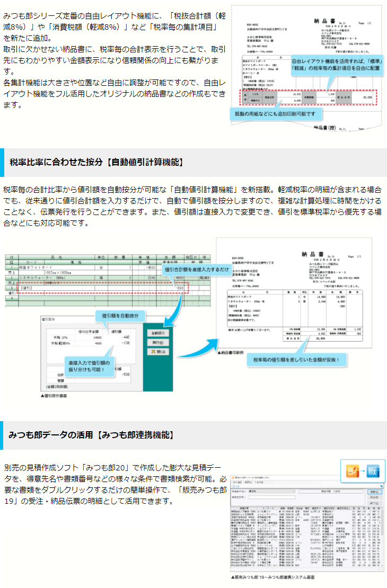Open the ファイル menu in みつも郎連携 screen
This screenshot has width=387, height=588.
click(237, 482)
